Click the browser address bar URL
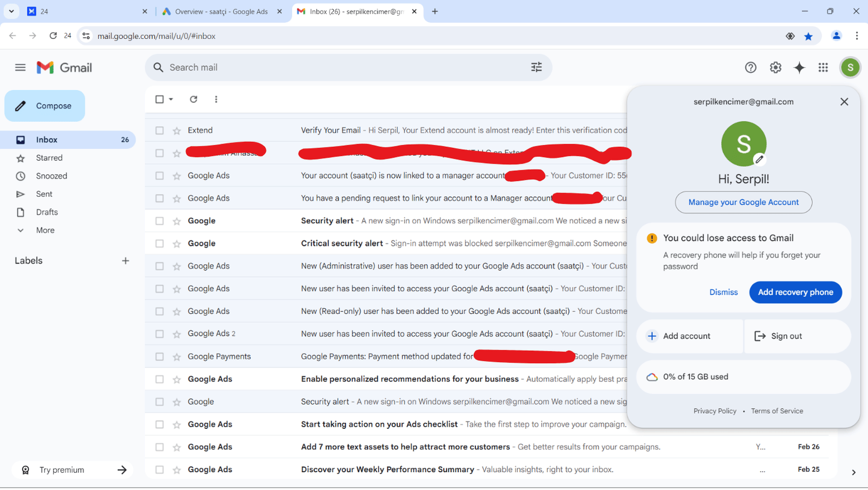 156,36
